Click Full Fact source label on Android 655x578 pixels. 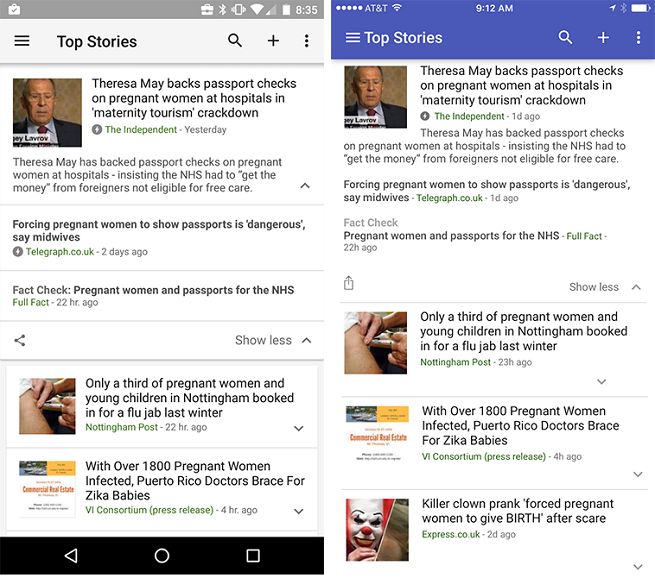(30, 302)
